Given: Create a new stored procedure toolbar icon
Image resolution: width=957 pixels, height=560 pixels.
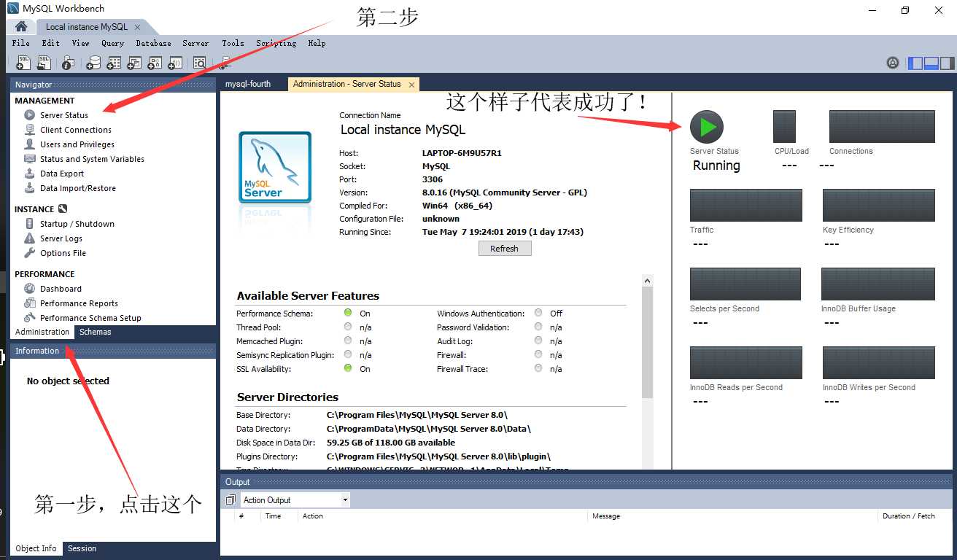Looking at the screenshot, I should tap(155, 63).
